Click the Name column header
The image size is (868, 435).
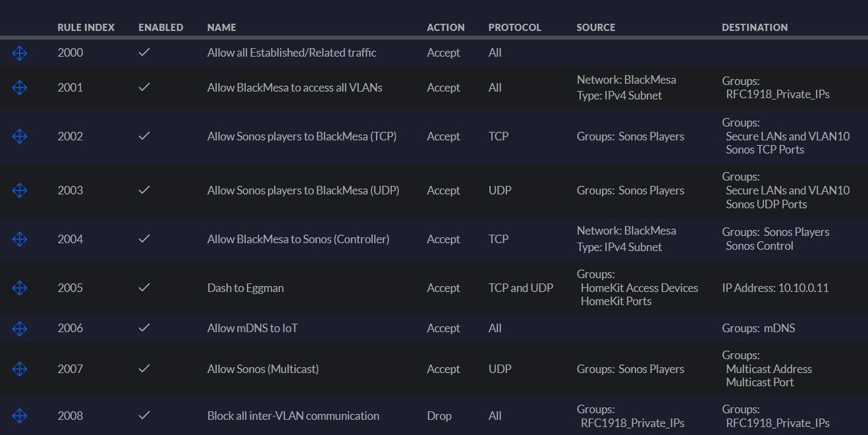tap(221, 28)
